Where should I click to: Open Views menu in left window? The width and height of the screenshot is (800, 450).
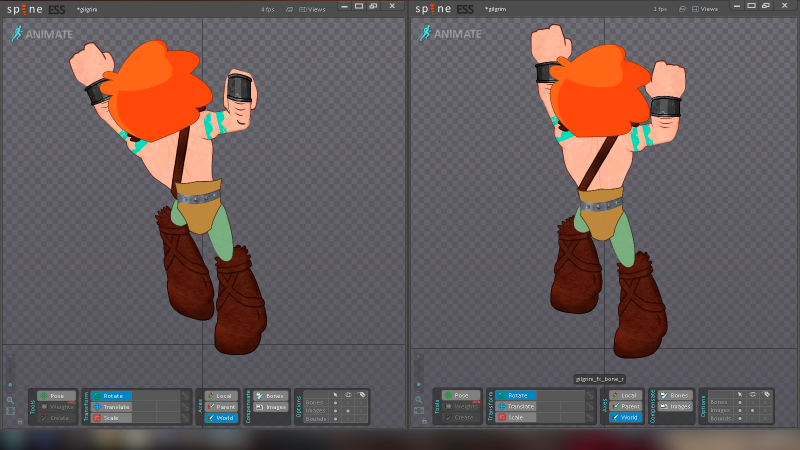[312, 9]
